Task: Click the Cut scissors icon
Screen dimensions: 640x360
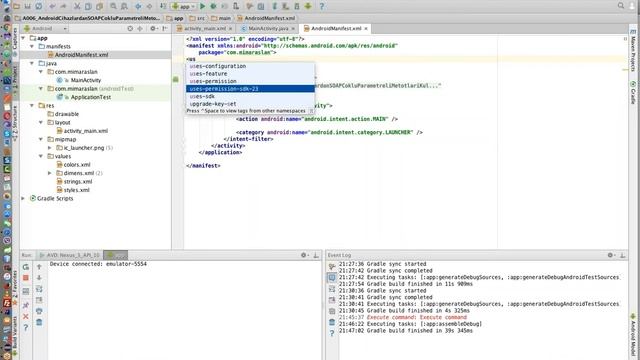Action: tap(77, 6)
